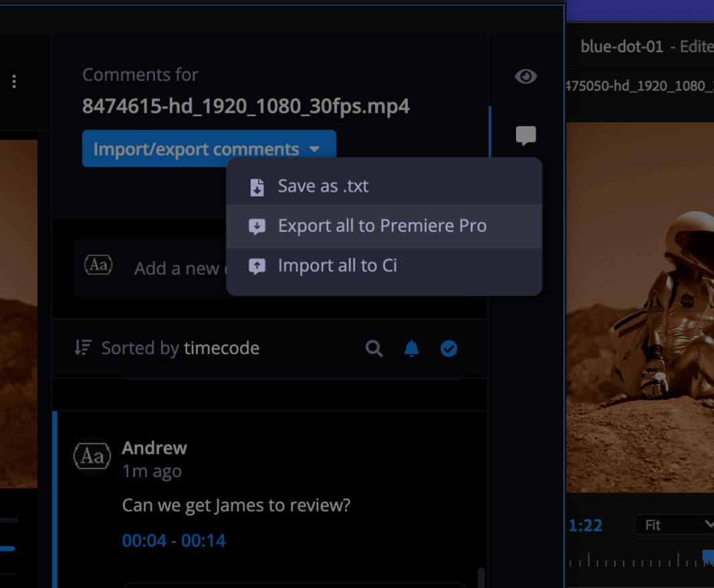Image resolution: width=714 pixels, height=588 pixels.
Task: Toggle comment notifications bell
Action: click(411, 349)
